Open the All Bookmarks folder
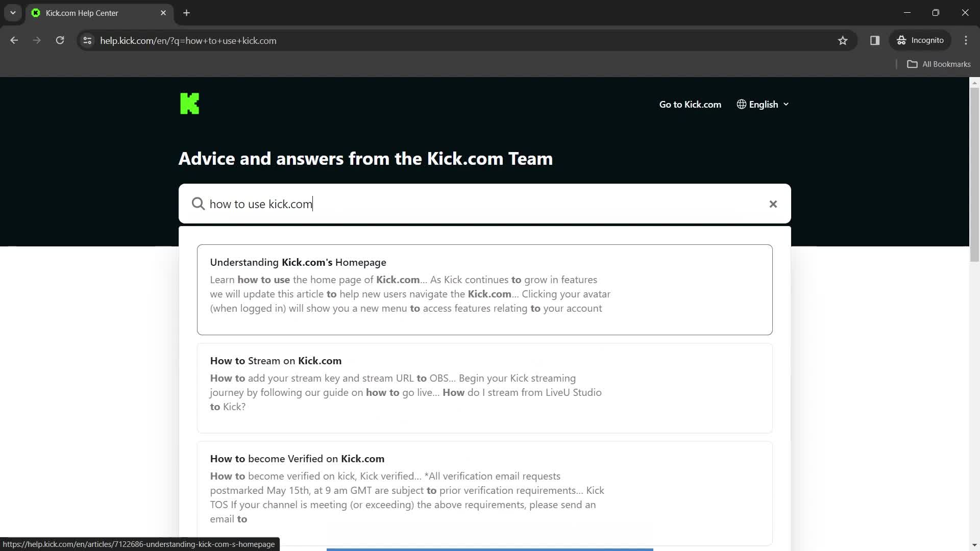 (939, 64)
